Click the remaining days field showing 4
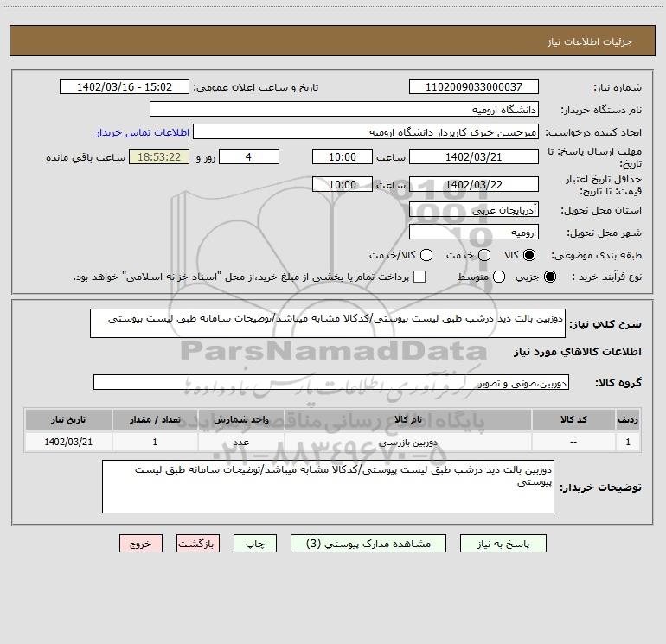The image size is (666, 644). [249, 156]
